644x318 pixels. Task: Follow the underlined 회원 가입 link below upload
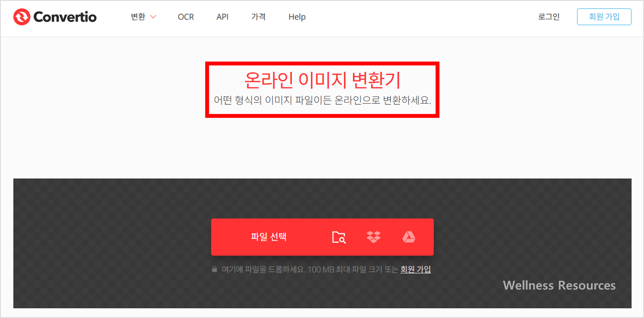click(x=416, y=269)
